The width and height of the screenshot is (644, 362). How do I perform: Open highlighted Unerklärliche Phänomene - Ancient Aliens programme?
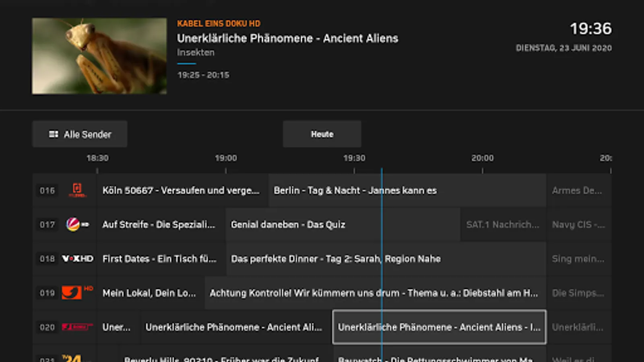click(x=439, y=327)
